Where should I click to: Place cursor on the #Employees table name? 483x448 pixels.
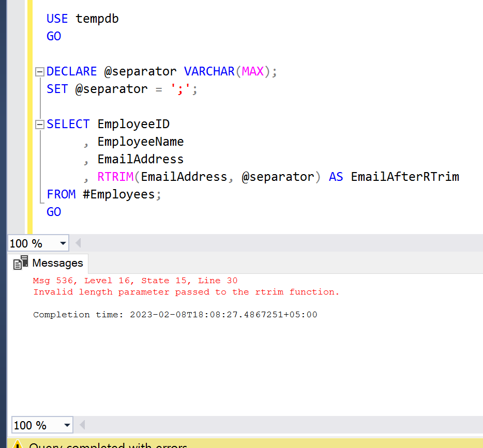coord(118,194)
